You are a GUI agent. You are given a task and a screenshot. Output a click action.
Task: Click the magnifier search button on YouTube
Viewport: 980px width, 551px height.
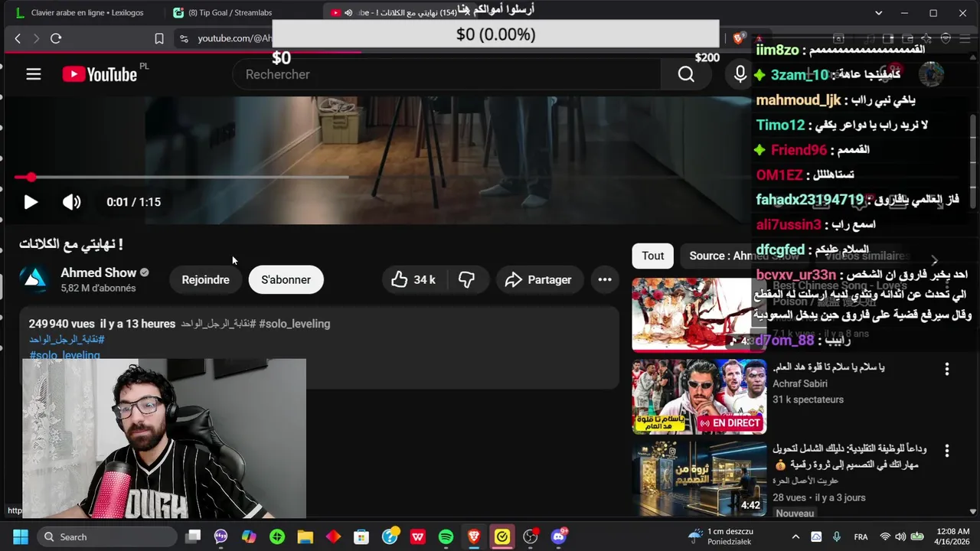tap(686, 74)
